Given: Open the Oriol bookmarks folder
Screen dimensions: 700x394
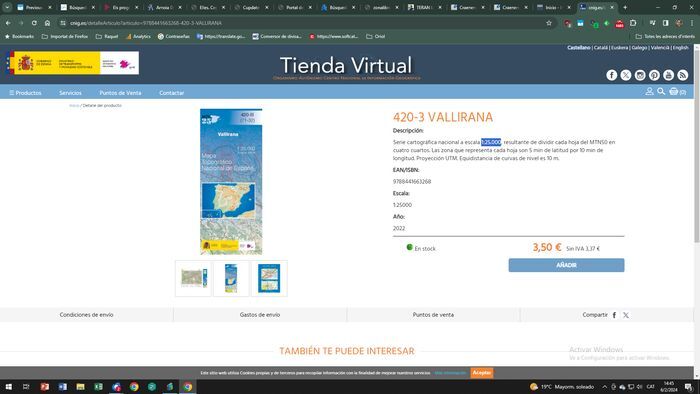Looking at the screenshot, I should pyautogui.click(x=375, y=36).
